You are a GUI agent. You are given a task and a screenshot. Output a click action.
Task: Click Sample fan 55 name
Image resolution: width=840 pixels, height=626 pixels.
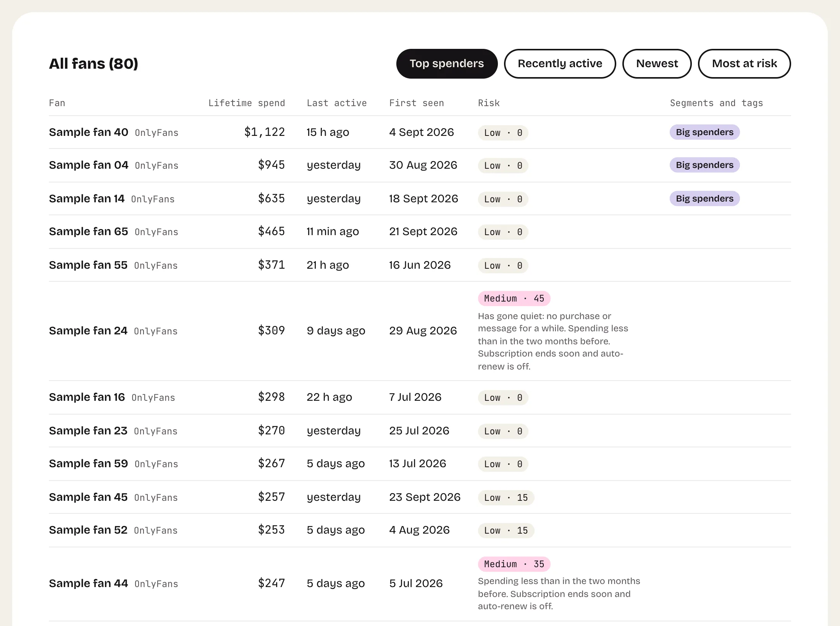pyautogui.click(x=88, y=265)
